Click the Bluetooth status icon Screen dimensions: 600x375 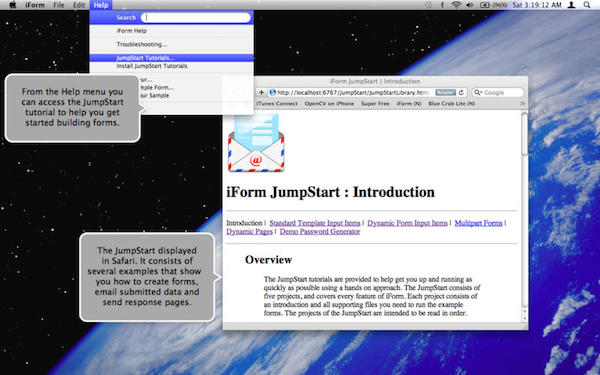[x=442, y=5]
